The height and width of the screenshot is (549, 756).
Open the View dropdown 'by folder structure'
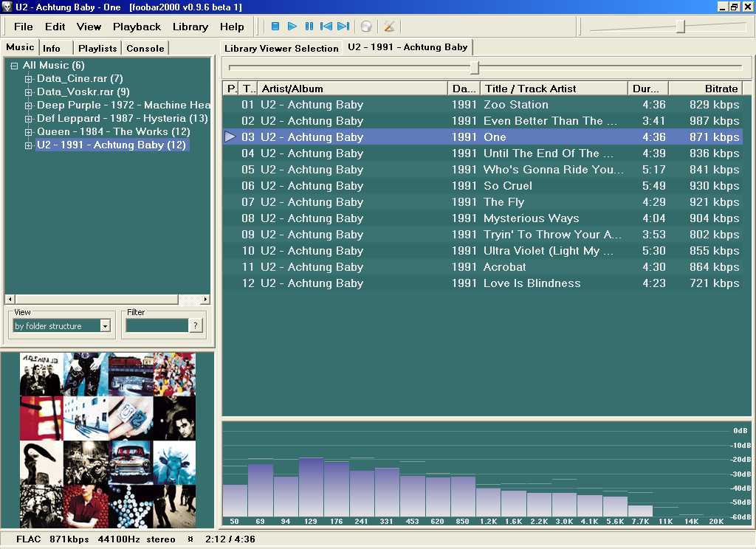105,326
